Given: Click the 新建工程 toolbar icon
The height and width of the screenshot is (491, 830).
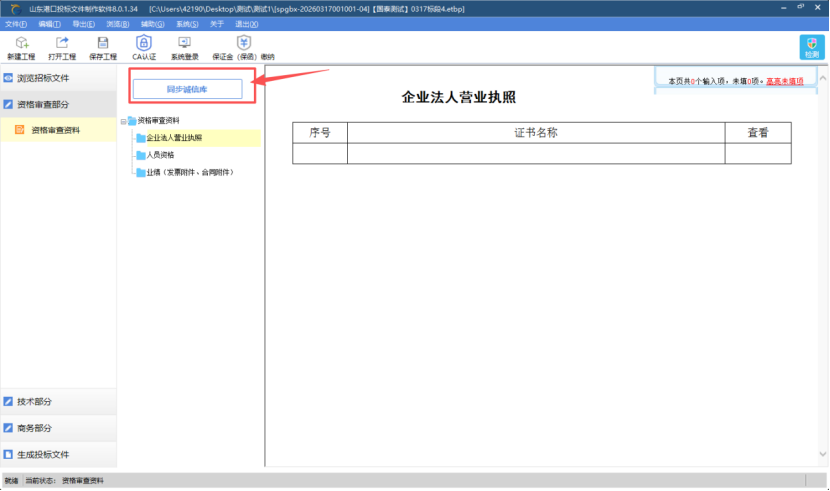Looking at the screenshot, I should 21,47.
